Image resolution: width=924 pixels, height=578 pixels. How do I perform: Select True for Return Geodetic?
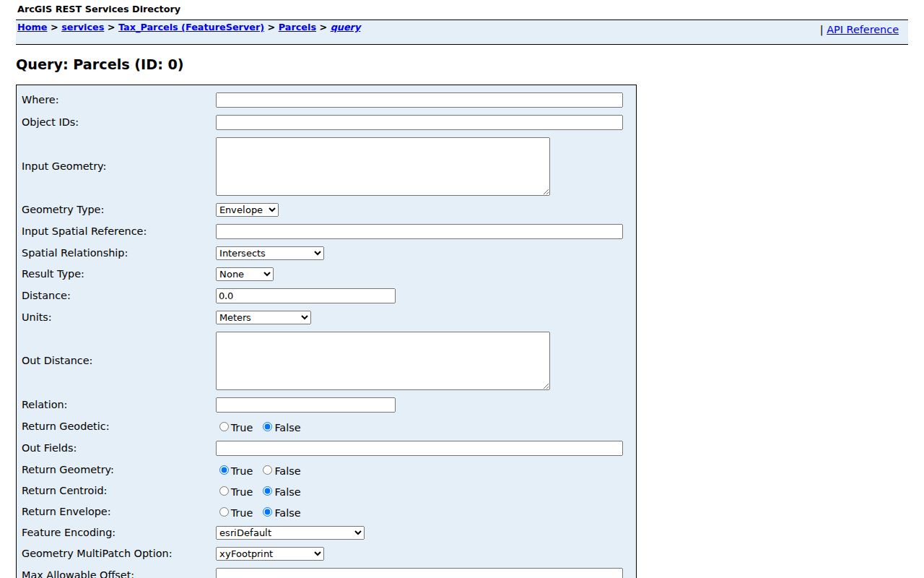click(x=224, y=427)
